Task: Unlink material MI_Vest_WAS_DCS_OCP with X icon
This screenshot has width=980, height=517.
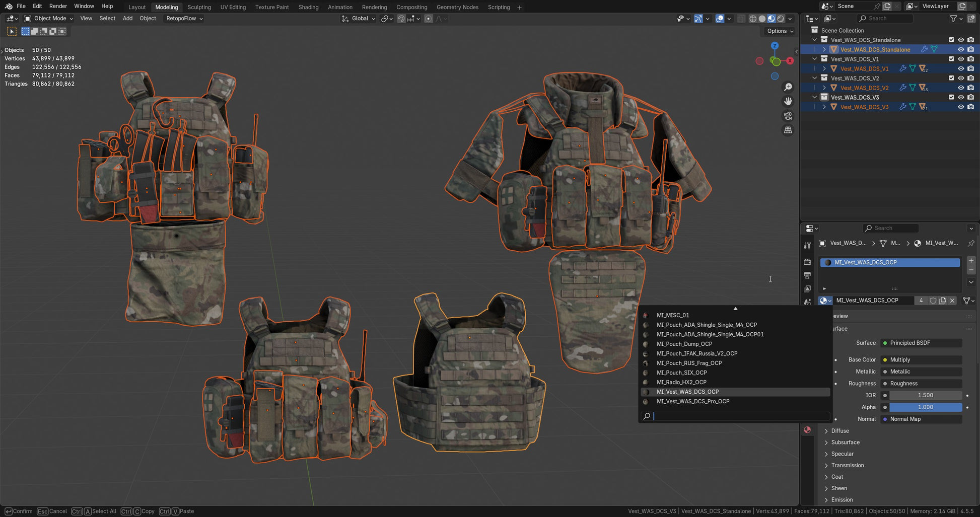Action: coord(952,301)
